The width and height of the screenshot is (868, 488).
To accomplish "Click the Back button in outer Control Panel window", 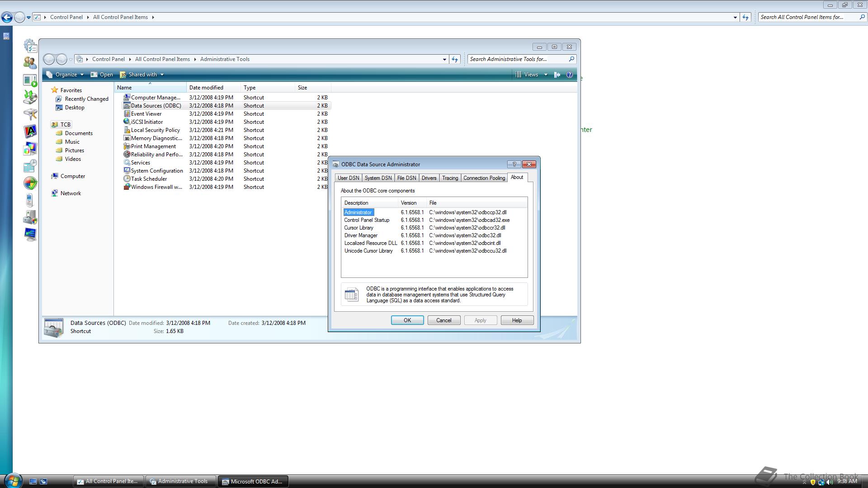I will (x=7, y=18).
